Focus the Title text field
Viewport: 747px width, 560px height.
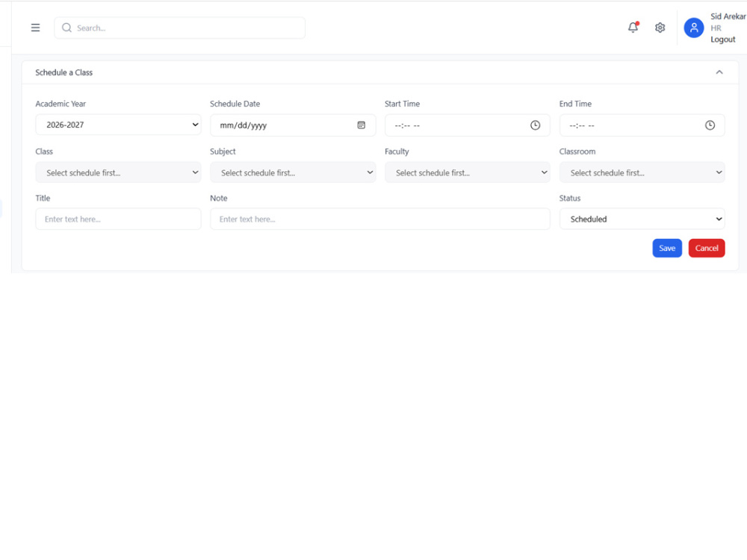pyautogui.click(x=118, y=219)
